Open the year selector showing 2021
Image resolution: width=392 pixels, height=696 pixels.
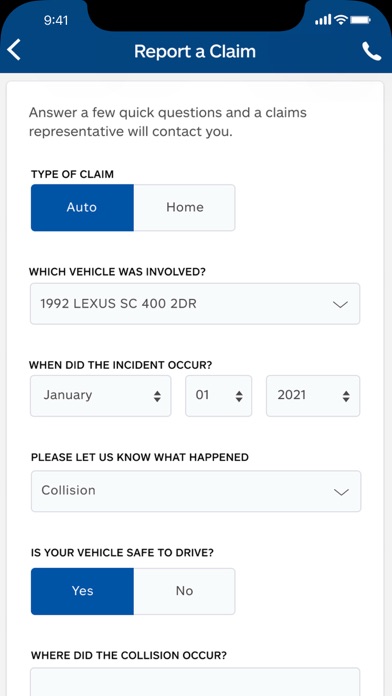313,396
